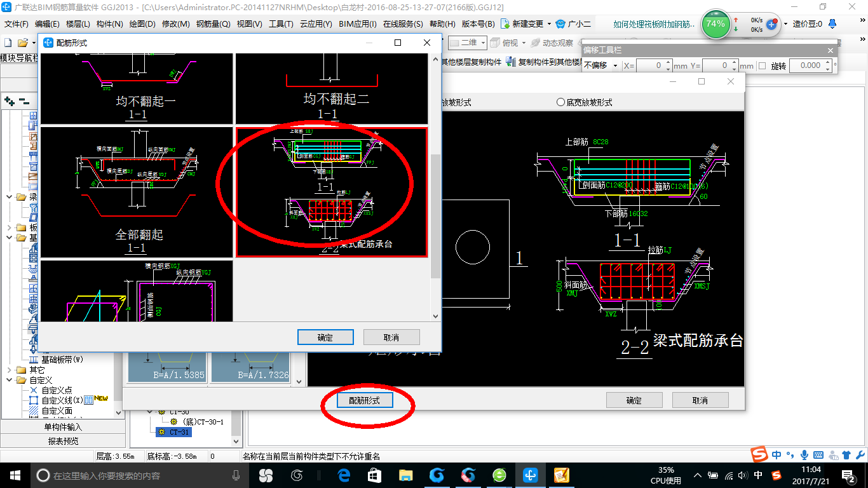This screenshot has height=488, width=868.
Task: Open 编辑(E) menu
Action: [47, 24]
